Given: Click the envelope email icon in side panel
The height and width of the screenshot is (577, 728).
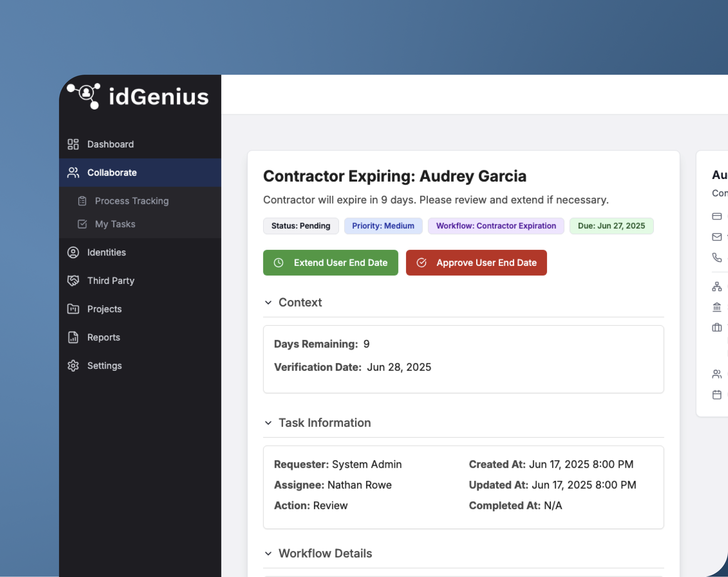Looking at the screenshot, I should tap(717, 237).
